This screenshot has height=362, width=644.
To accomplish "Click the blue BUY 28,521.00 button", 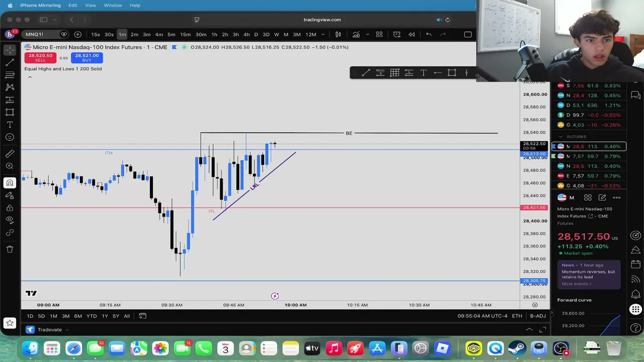I will coord(87,57).
